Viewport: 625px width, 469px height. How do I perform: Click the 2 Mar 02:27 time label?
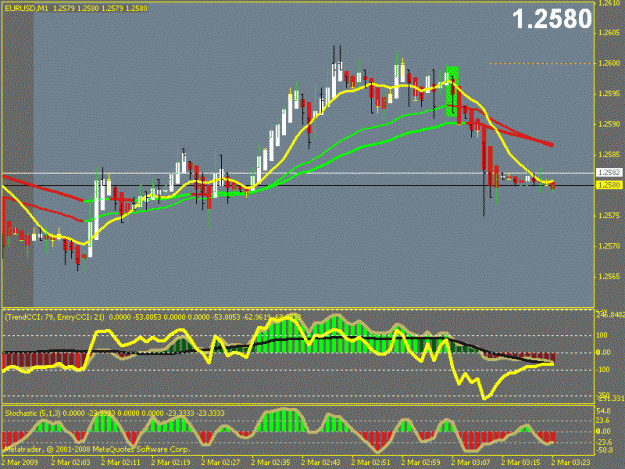point(220,463)
